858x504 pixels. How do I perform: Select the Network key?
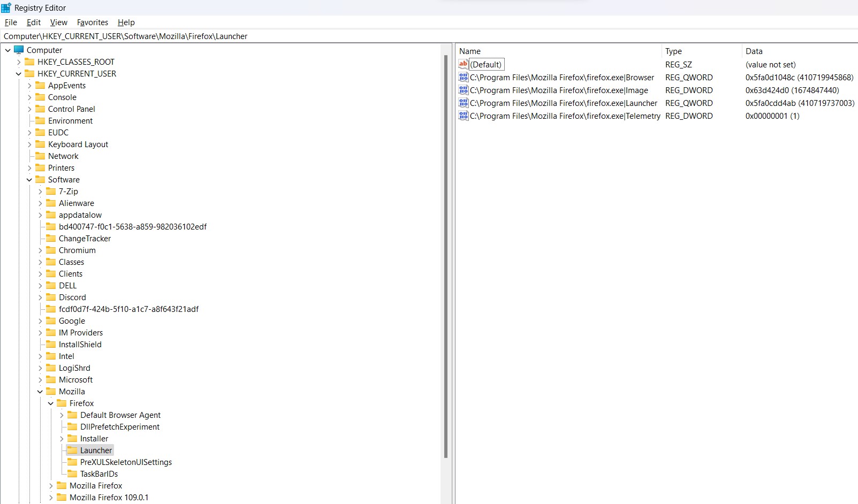(x=63, y=156)
